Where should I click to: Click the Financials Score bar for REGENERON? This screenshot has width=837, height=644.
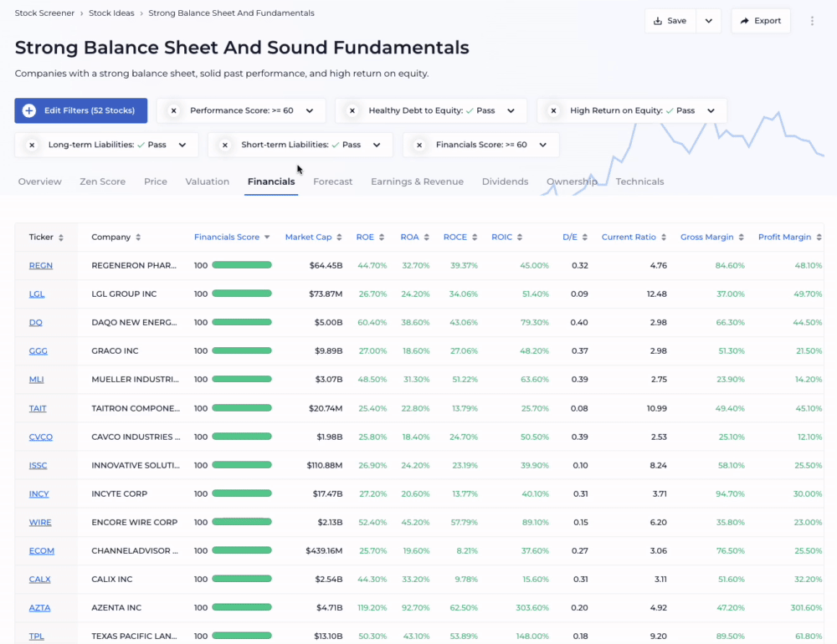point(242,266)
